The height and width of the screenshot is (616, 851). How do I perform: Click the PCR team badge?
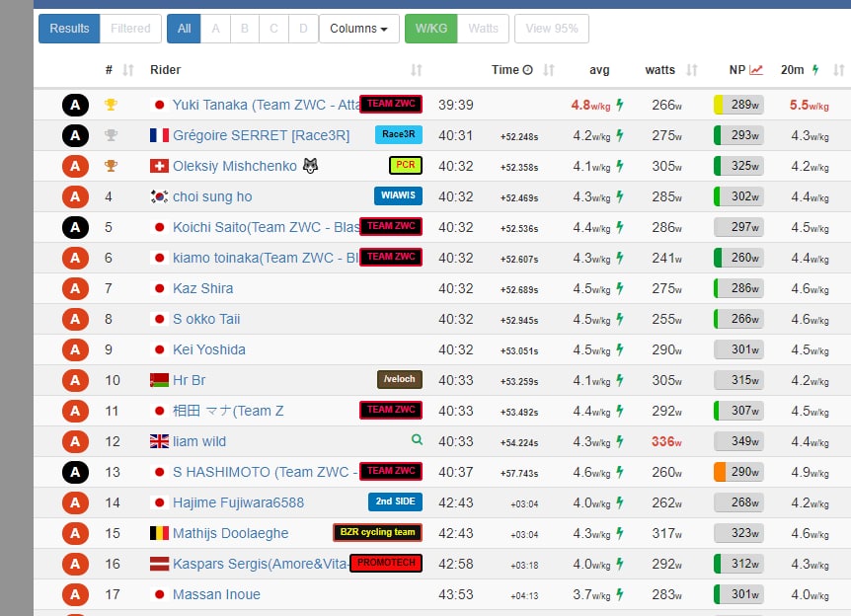tap(406, 165)
